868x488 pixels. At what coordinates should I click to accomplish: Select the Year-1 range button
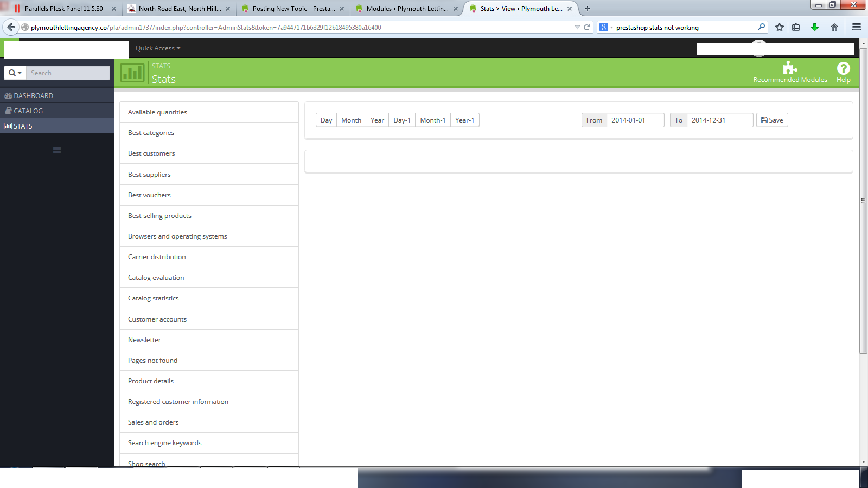coord(465,120)
